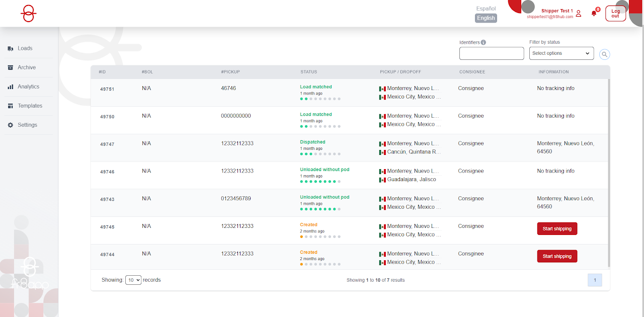Click pickup number 0123456789
644x317 pixels.
236,199
